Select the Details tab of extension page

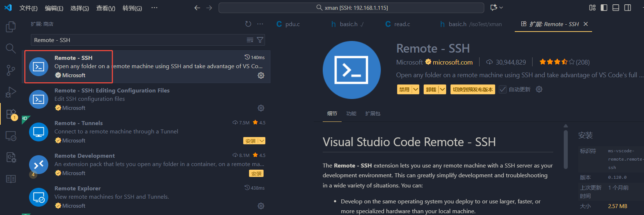[x=332, y=113]
